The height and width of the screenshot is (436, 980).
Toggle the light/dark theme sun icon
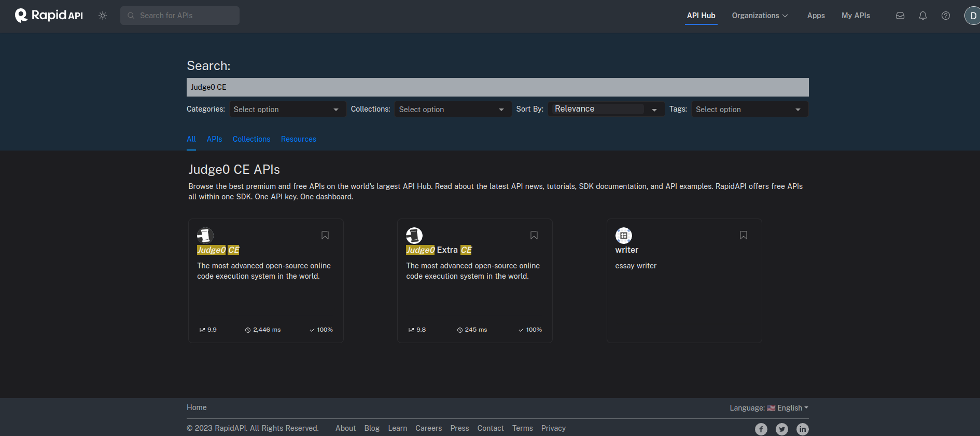coord(103,16)
